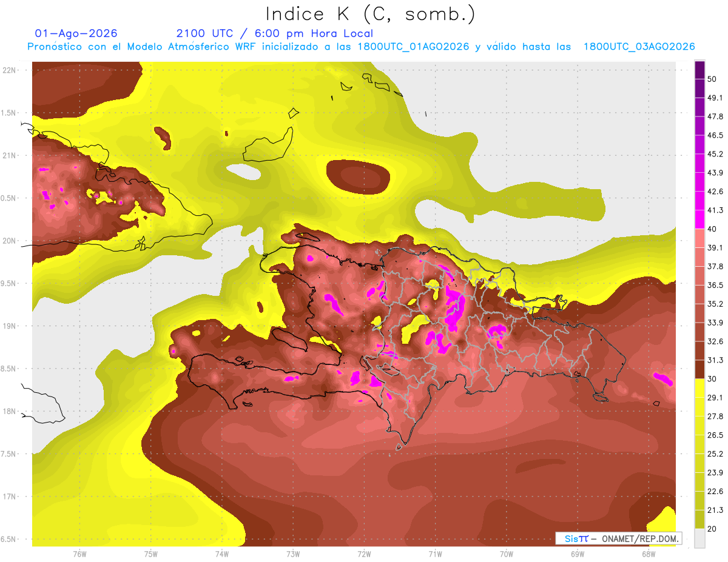This screenshot has height=562, width=728.
Task: Click the colorbar label '36.5'
Action: tap(715, 285)
